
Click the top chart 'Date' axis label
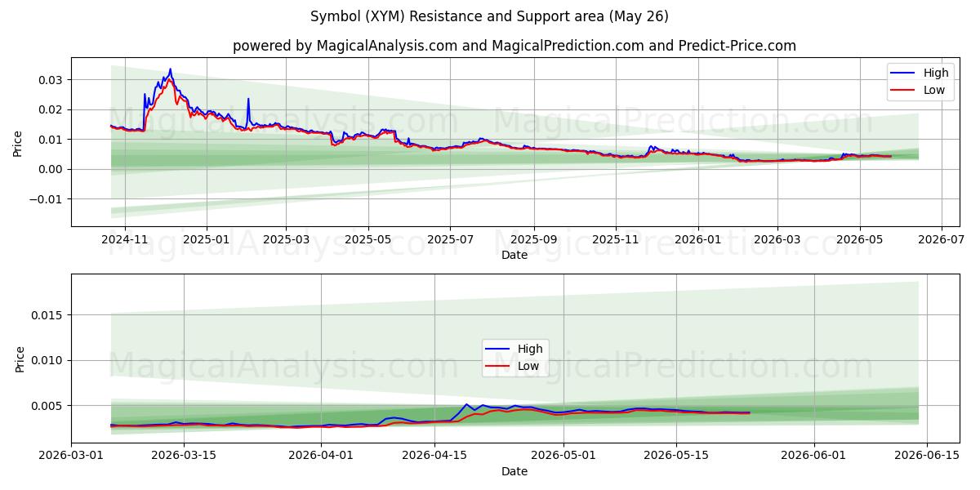click(x=514, y=255)
